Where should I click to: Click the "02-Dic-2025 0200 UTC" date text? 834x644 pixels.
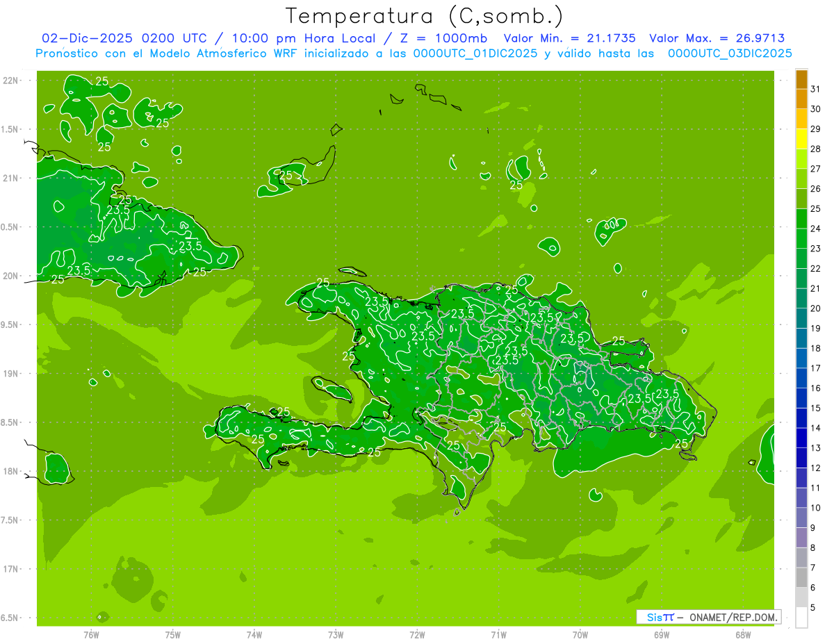[x=124, y=38]
